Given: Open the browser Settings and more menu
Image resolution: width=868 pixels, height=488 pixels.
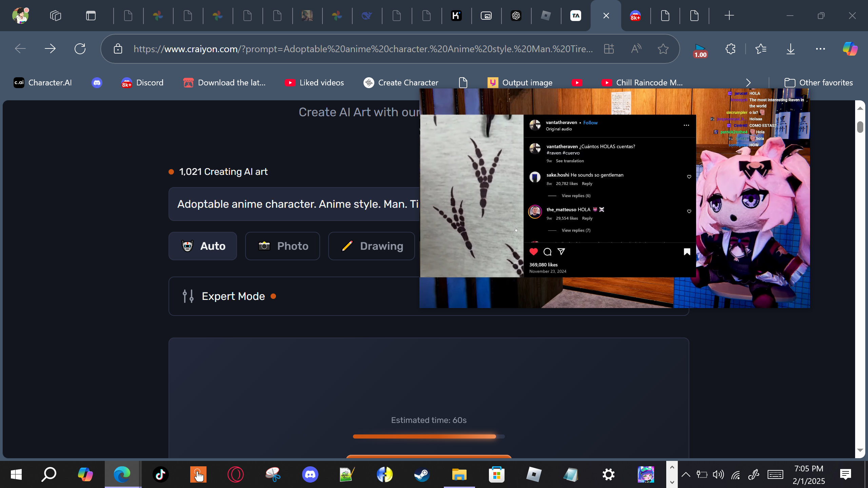Looking at the screenshot, I should [x=820, y=49].
